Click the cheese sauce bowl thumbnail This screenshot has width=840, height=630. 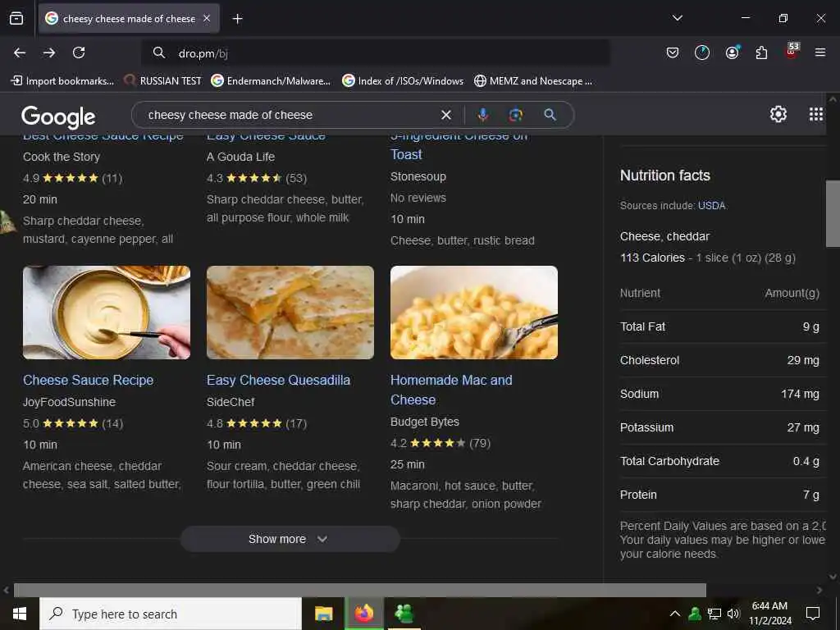(x=107, y=313)
